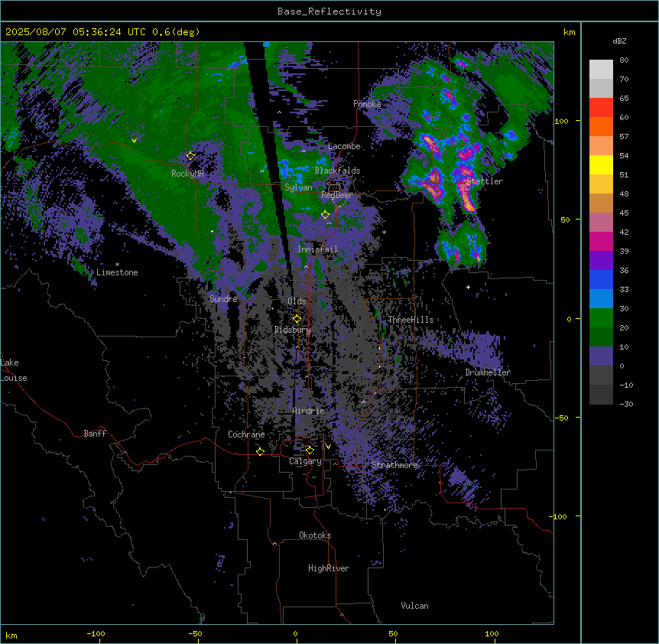Screen dimensions: 659x644
Task: Click the Drumheller town label
Action: (x=488, y=372)
